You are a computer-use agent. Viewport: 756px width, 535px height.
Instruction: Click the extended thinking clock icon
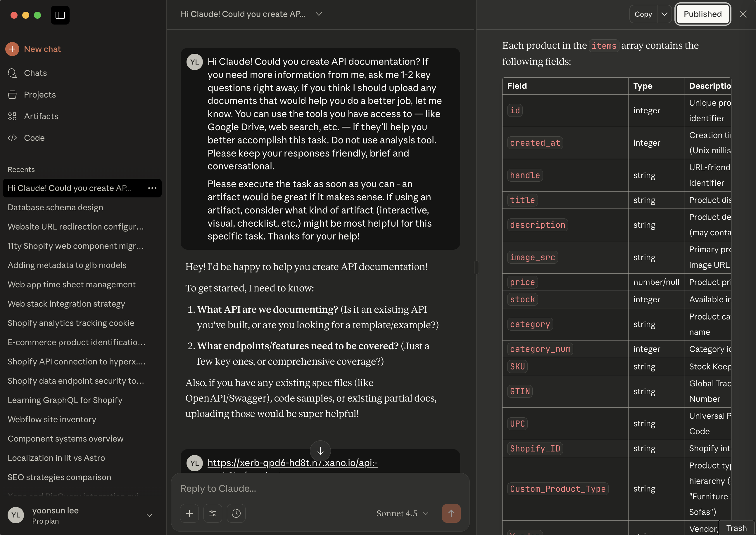point(236,513)
